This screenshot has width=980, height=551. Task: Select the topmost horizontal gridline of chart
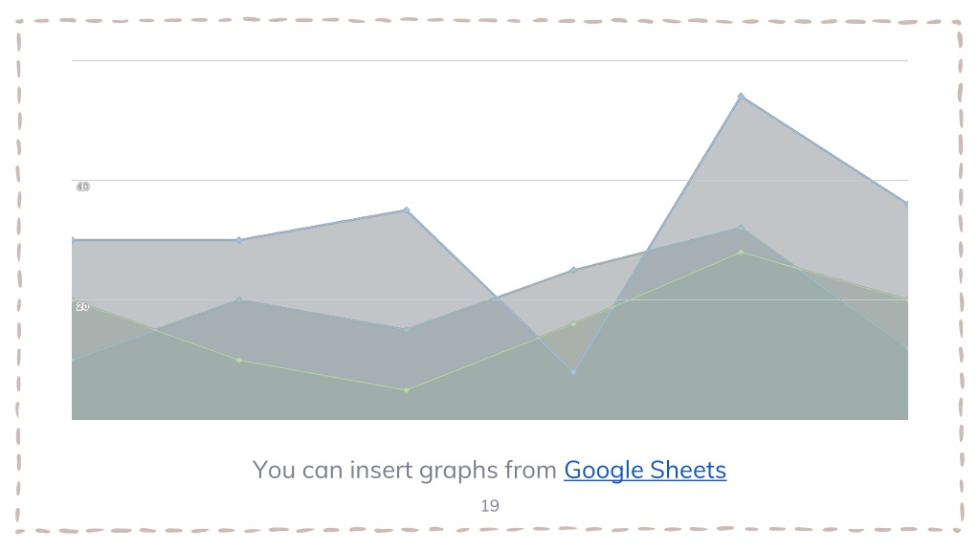point(490,60)
